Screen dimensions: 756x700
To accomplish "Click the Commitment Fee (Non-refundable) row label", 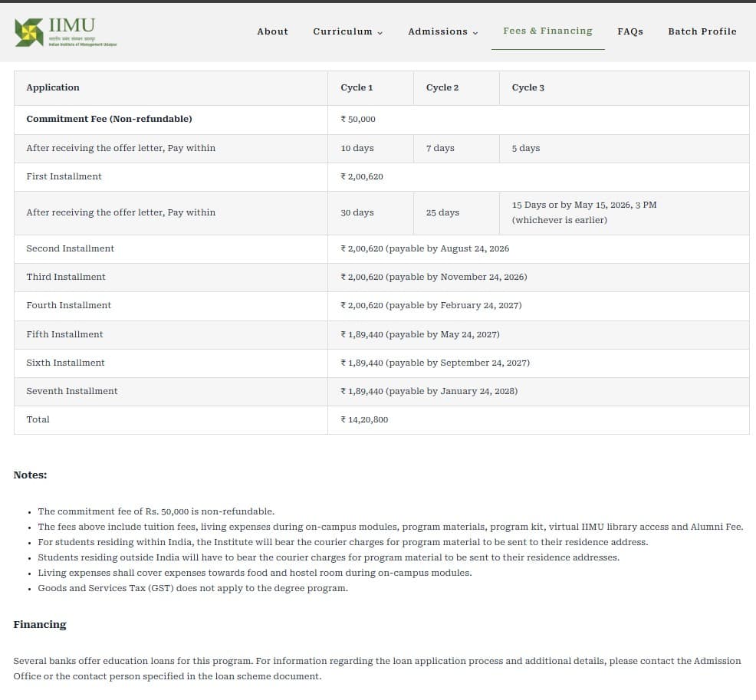I will [109, 119].
